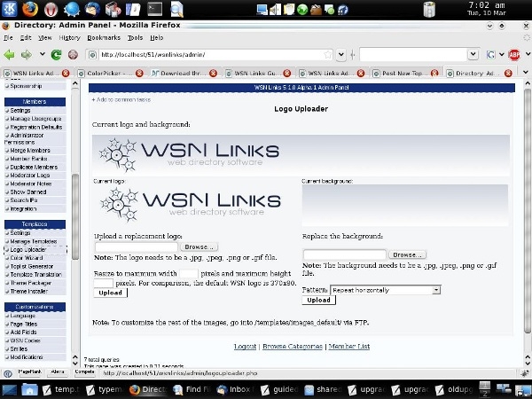This screenshot has width=532, height=399.
Task: Open the KDE K menu launcher icon
Action: pyautogui.click(x=10, y=9)
